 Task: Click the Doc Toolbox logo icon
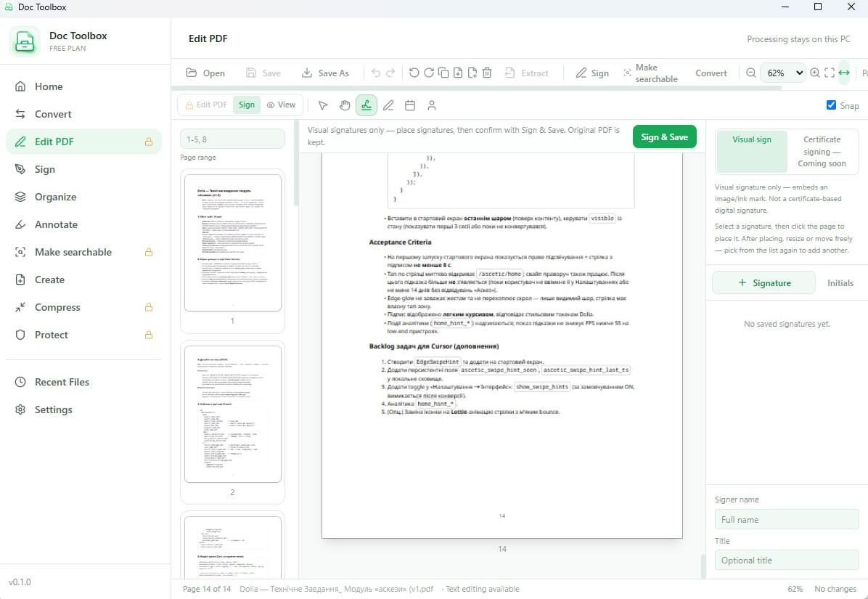click(25, 41)
